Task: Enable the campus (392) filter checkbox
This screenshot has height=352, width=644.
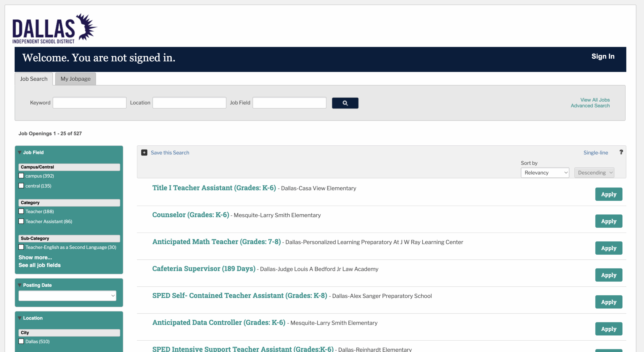Action: pyautogui.click(x=21, y=176)
